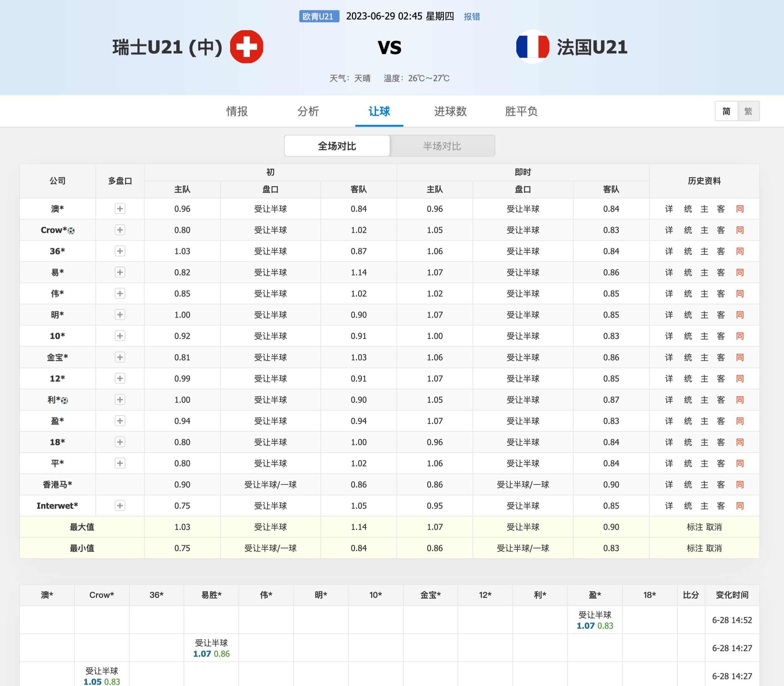Click red 同 link for 伟* row
The image size is (784, 686).
click(x=740, y=294)
